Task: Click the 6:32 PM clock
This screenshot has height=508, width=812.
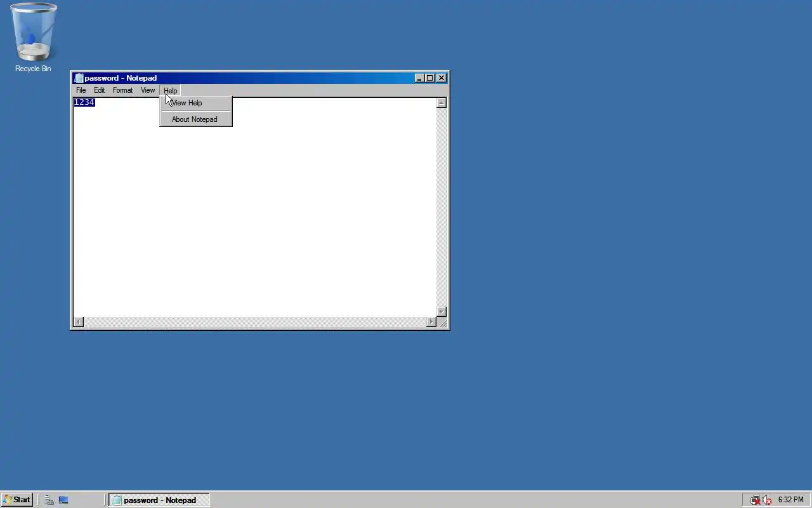Action: tap(790, 500)
